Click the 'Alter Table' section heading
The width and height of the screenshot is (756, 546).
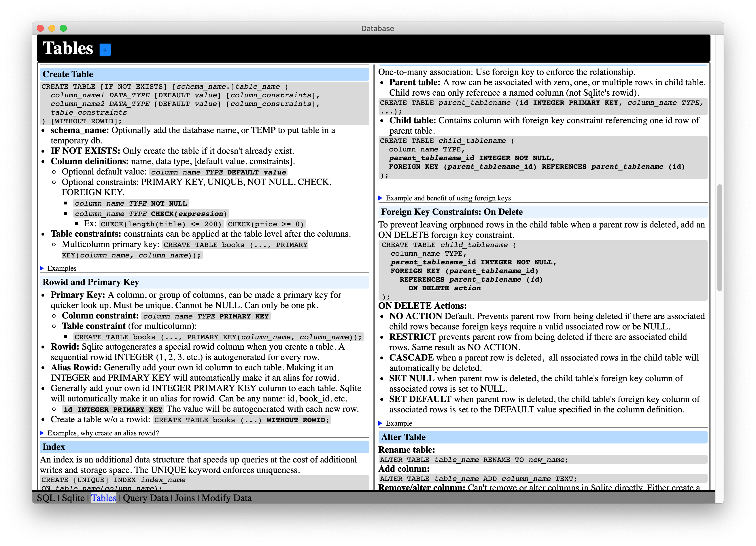[543, 437]
